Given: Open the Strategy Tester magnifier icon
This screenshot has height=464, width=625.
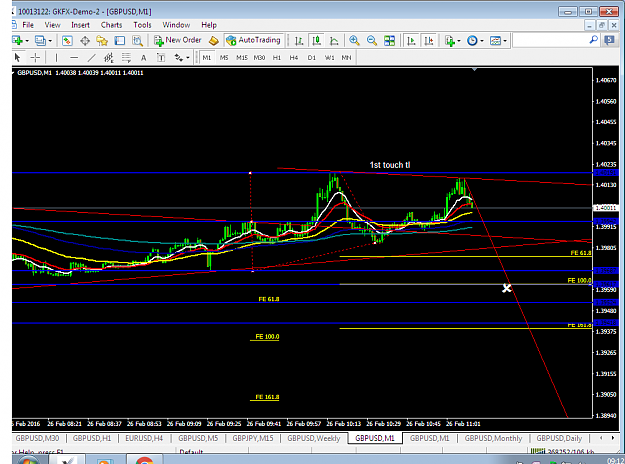Looking at the screenshot, I should pos(137,40).
